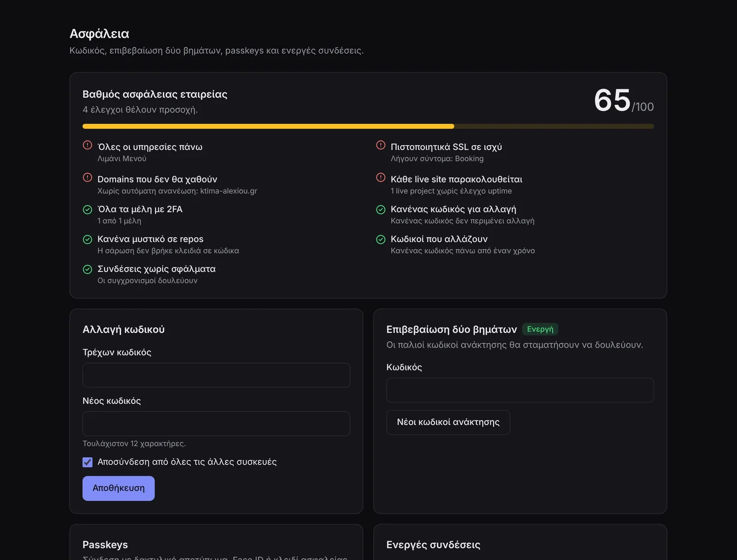The width and height of the screenshot is (737, 560).
Task: Click the Ασφάλεια page title
Action: [99, 34]
